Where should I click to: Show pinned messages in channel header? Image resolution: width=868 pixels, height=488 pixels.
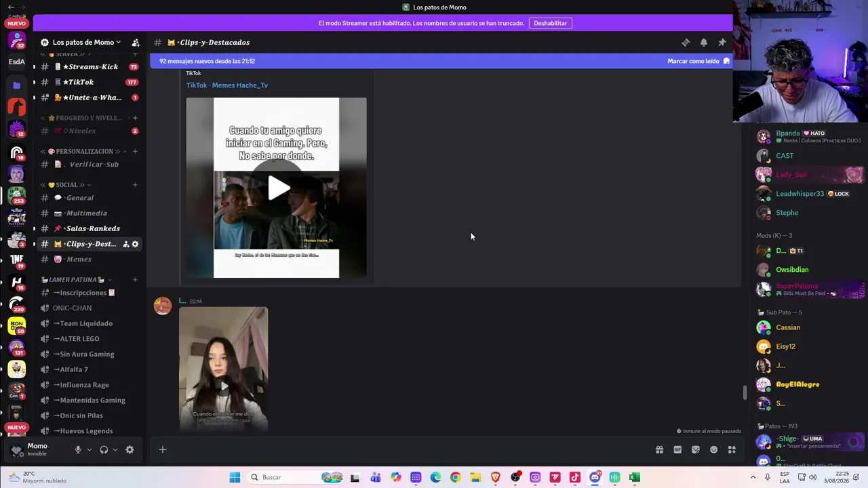tap(722, 42)
